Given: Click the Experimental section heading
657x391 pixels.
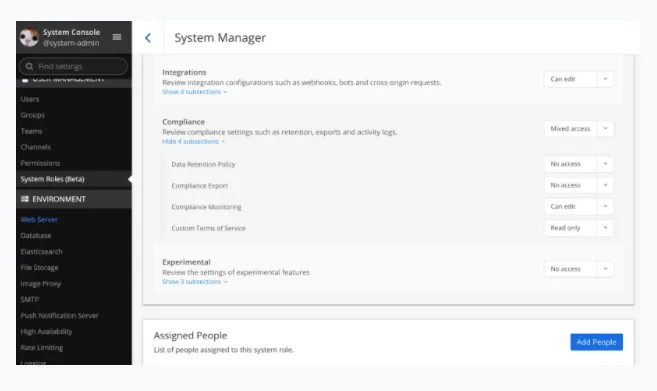Looking at the screenshot, I should coord(186,262).
